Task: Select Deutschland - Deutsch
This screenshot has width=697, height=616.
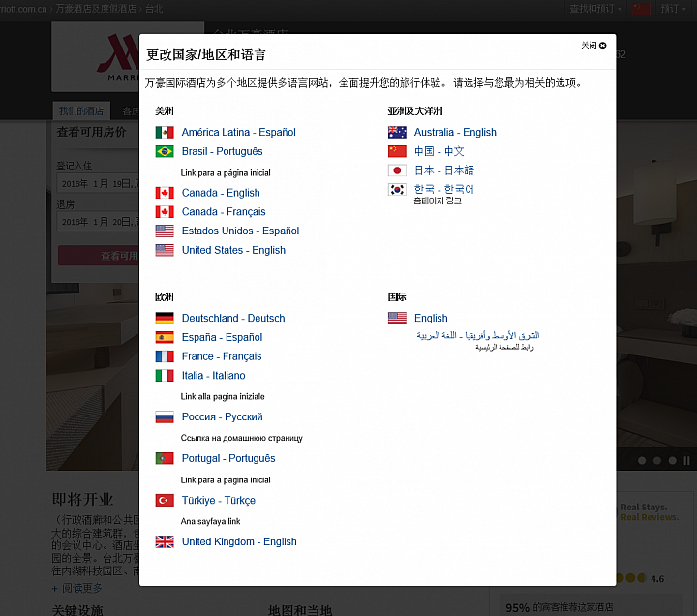Action: point(233,318)
